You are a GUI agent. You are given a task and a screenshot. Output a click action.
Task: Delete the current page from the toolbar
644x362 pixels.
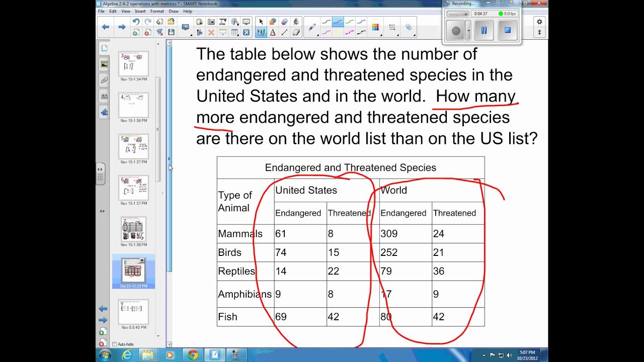coord(148,32)
